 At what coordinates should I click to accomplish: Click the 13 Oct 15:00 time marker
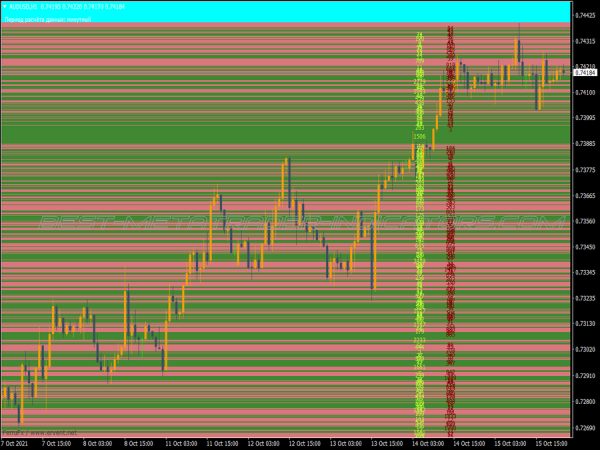click(394, 442)
